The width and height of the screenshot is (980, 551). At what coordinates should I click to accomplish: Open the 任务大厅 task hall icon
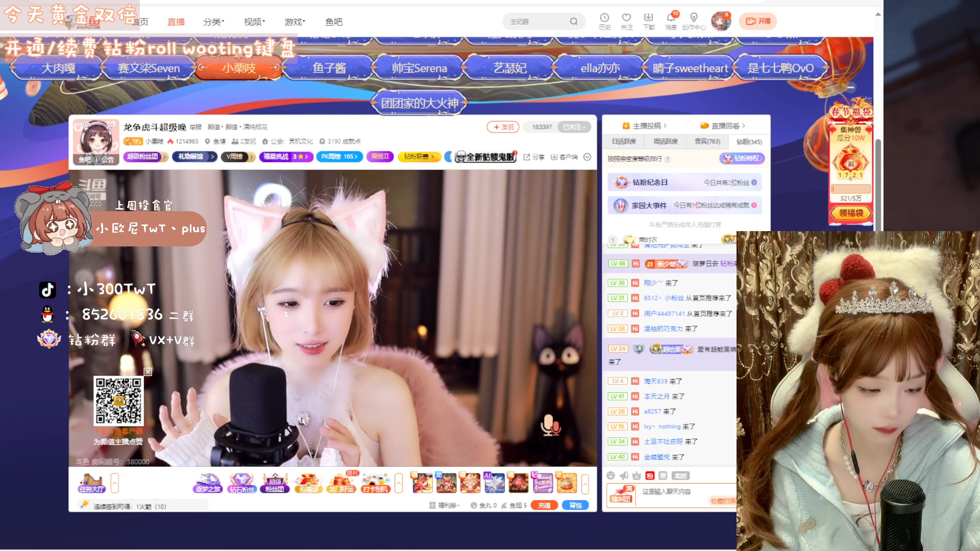[92, 483]
